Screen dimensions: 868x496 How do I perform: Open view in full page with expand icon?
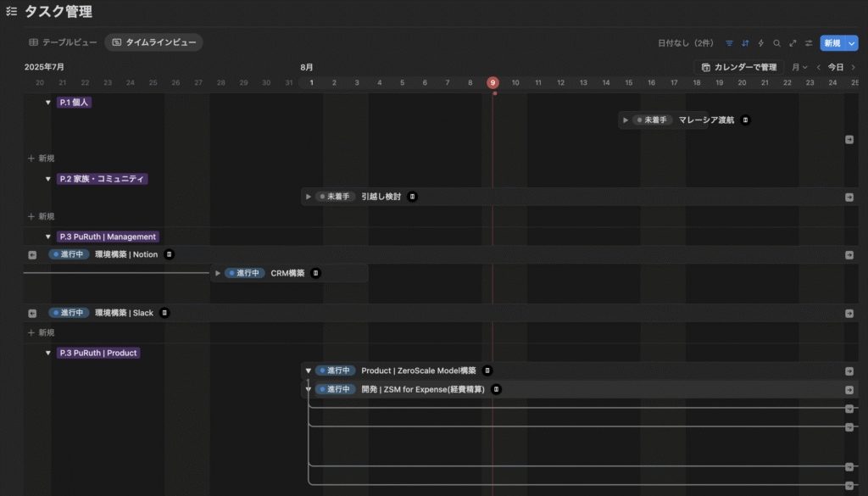point(793,42)
